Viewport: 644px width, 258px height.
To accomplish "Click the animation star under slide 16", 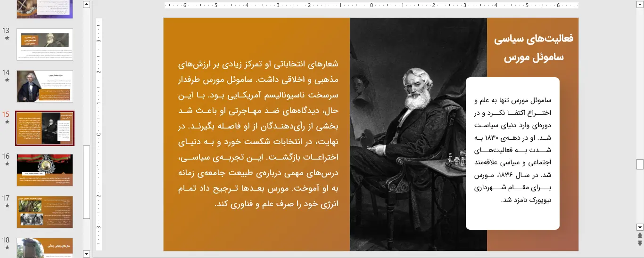I will tap(7, 164).
